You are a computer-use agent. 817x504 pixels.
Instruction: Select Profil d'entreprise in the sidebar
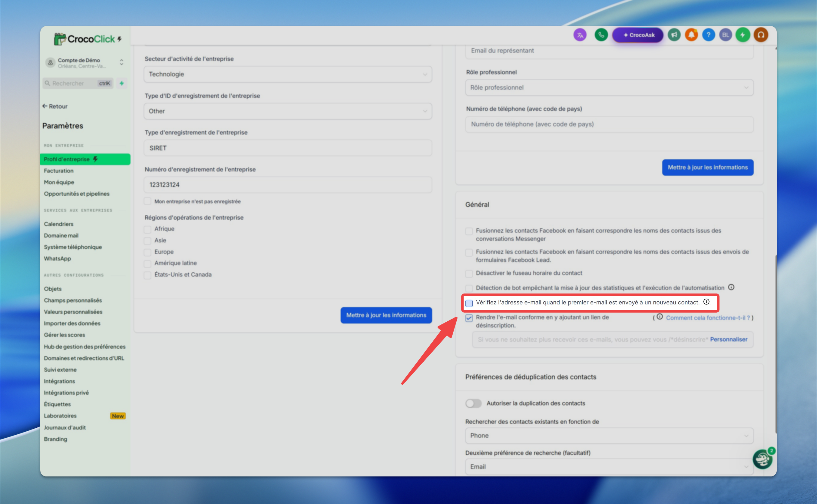coord(85,159)
